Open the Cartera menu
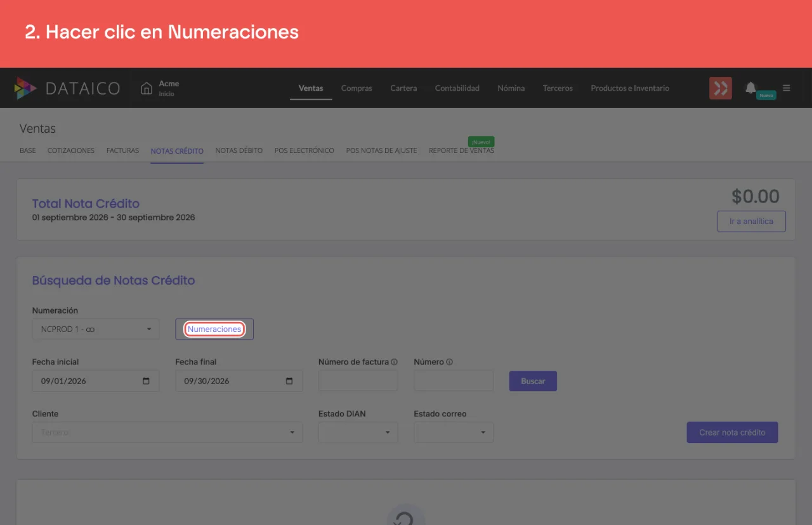Screen dimensions: 812x525 pos(403,88)
